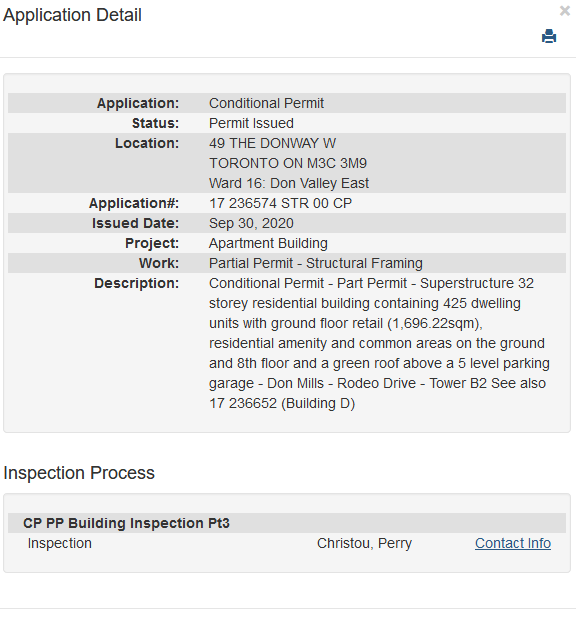Select inspector name Christou, Perry
The width and height of the screenshot is (576, 617).
pos(364,543)
